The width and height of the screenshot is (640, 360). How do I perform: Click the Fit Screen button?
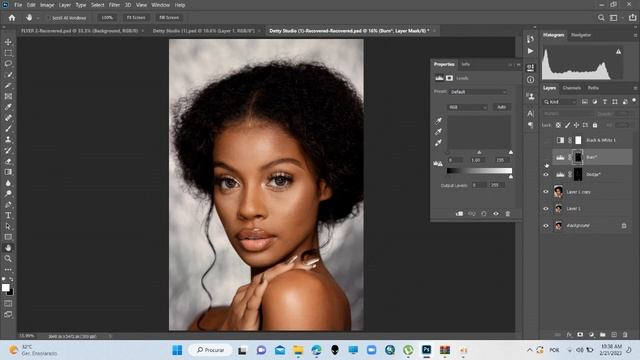click(x=136, y=18)
